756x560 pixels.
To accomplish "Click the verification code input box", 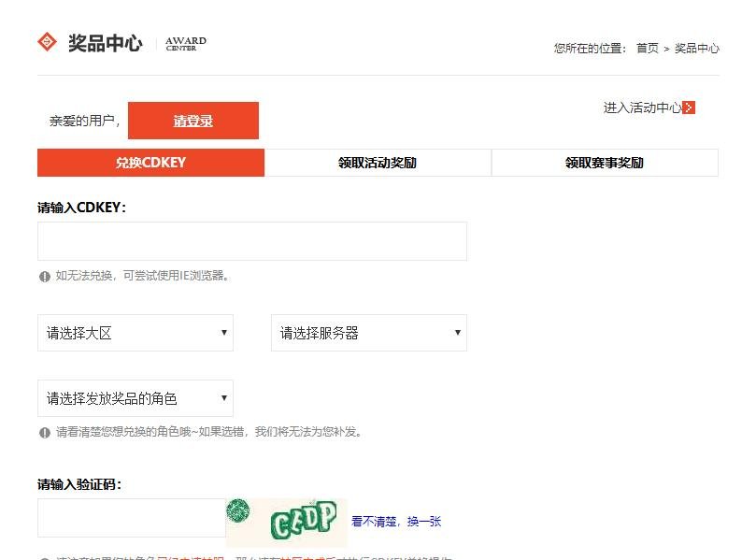I will point(131,518).
